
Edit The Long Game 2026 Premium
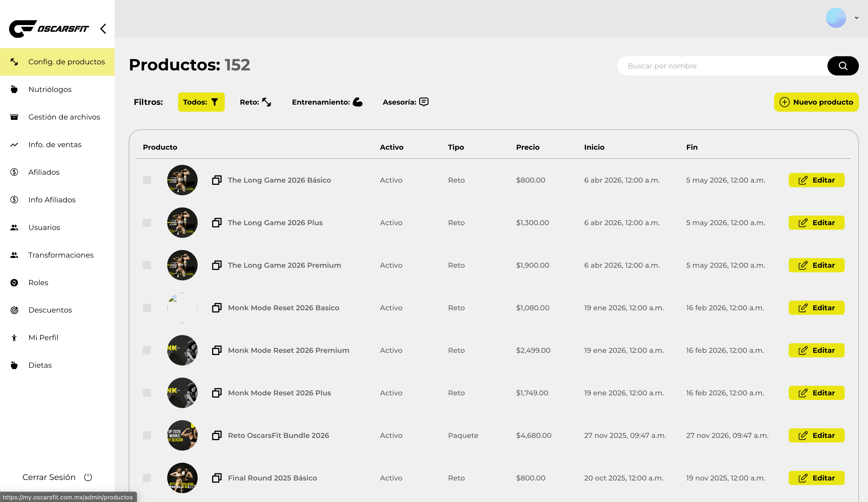point(816,265)
